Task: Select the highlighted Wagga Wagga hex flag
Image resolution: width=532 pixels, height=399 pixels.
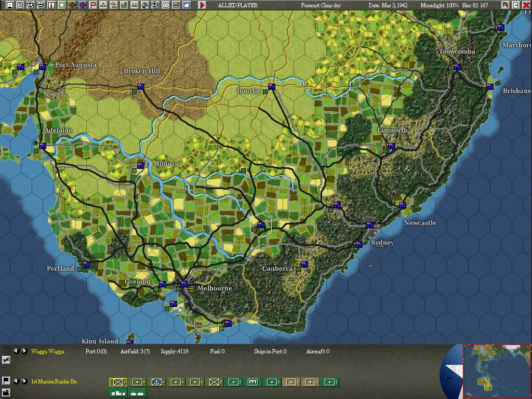Action: tap(261, 224)
